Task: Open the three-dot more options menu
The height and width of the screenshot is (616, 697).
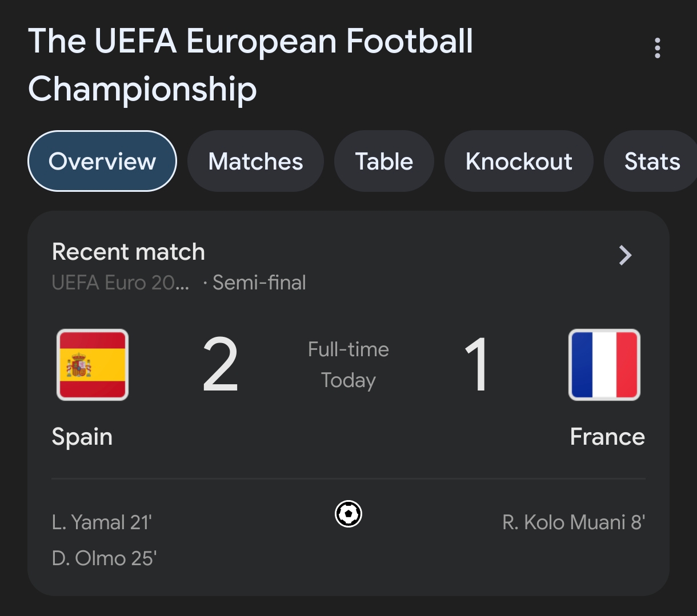Action: 658,48
